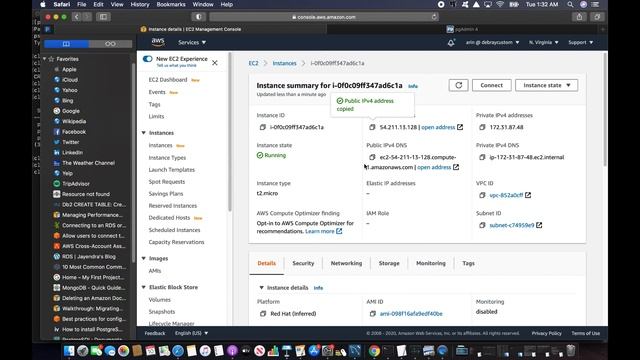Reload page in address bar

coord(434,17)
